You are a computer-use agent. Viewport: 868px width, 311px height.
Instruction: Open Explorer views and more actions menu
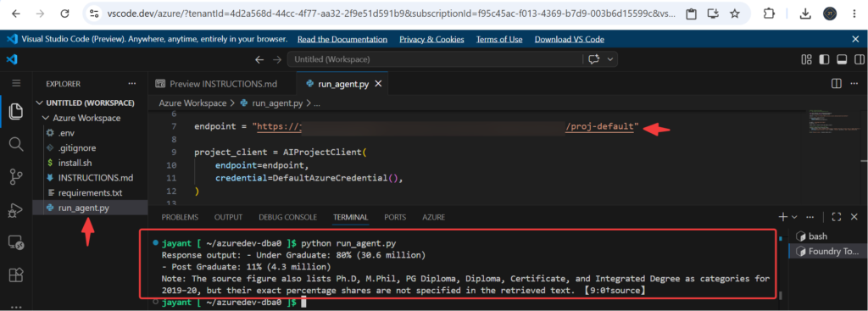click(131, 84)
